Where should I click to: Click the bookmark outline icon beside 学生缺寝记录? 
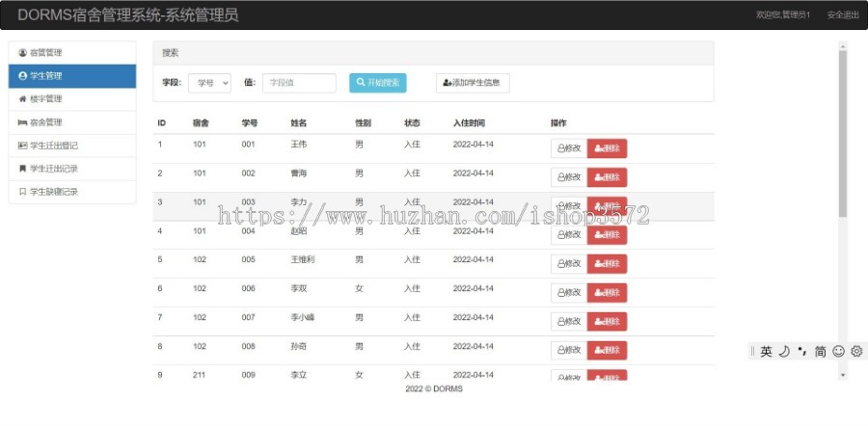23,192
